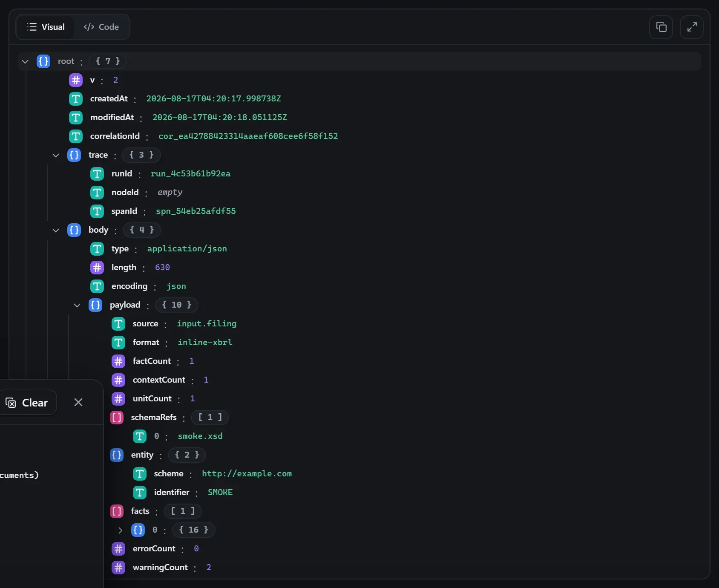Click the entity { 2 } count badge
The image size is (719, 588).
coord(187,455)
